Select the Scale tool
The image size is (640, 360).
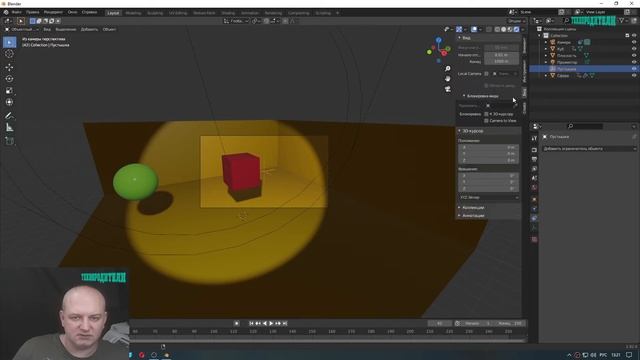[x=9, y=91]
